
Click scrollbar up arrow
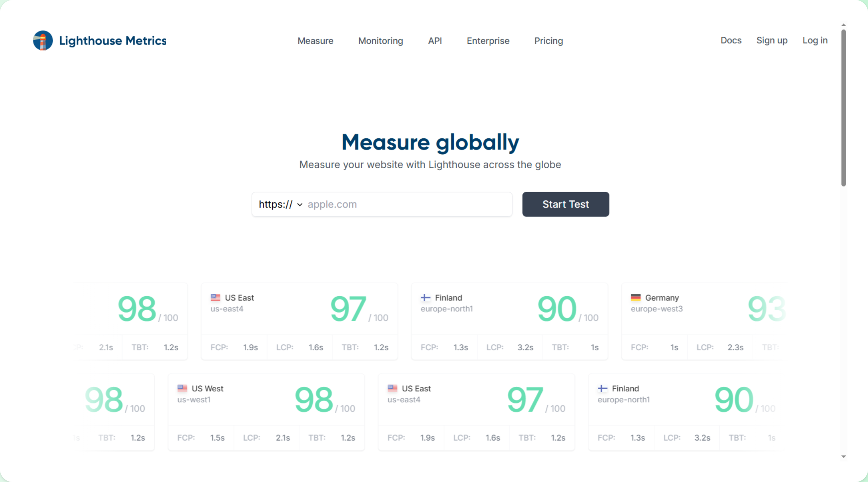[x=843, y=25]
